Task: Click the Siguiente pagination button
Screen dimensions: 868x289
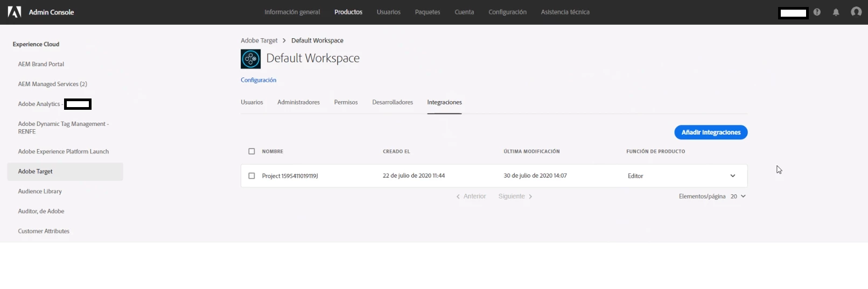Action: 515,196
